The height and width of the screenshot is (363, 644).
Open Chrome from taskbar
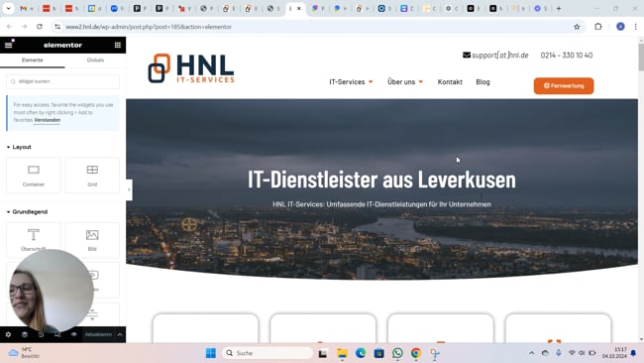point(416,353)
